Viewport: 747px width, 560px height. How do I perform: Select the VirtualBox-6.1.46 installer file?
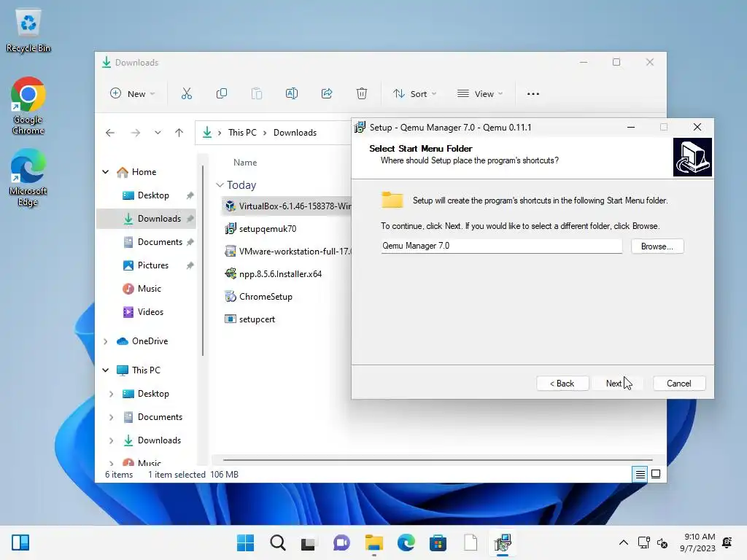point(287,206)
